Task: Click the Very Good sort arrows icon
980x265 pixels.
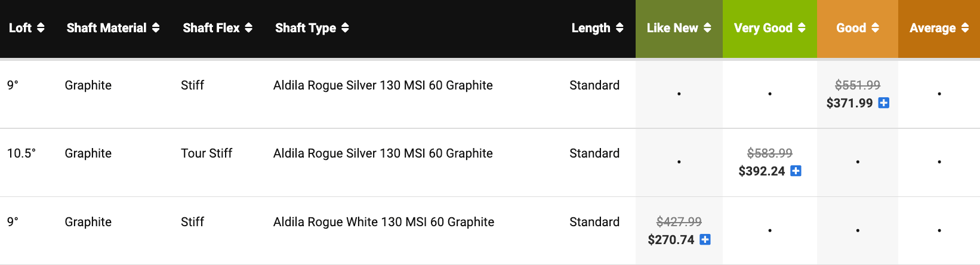Action: (802, 28)
